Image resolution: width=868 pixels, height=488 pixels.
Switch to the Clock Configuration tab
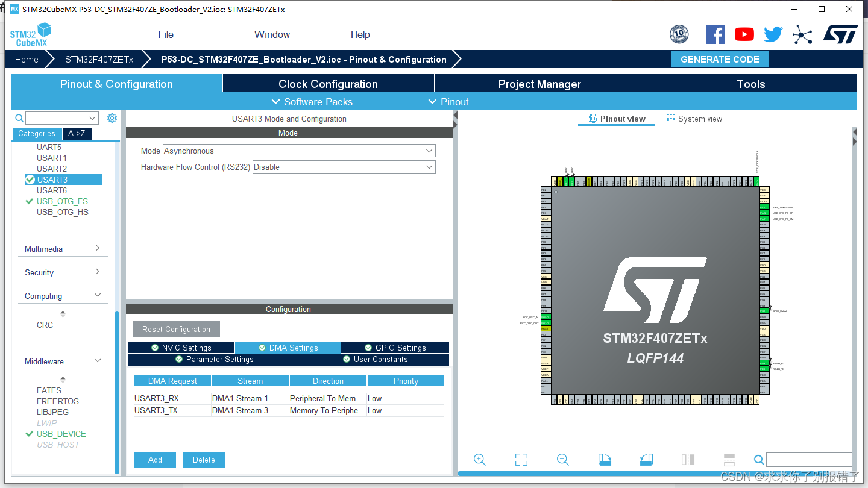pos(328,83)
